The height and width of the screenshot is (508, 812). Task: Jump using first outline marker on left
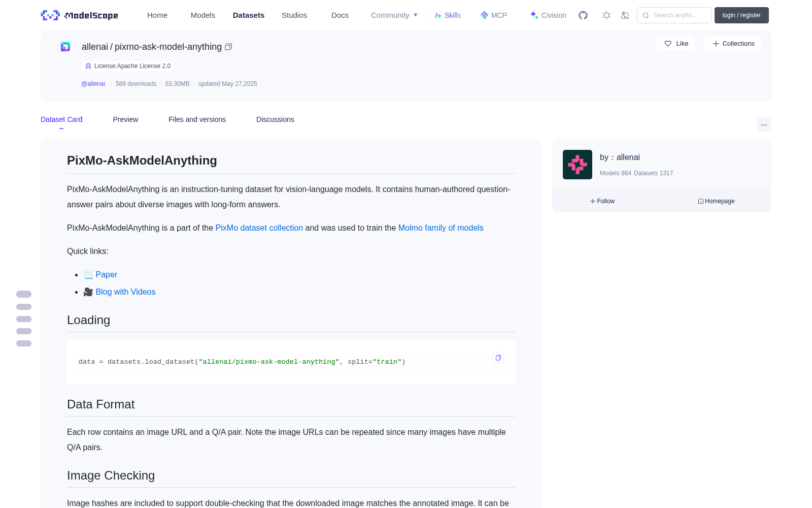point(24,294)
